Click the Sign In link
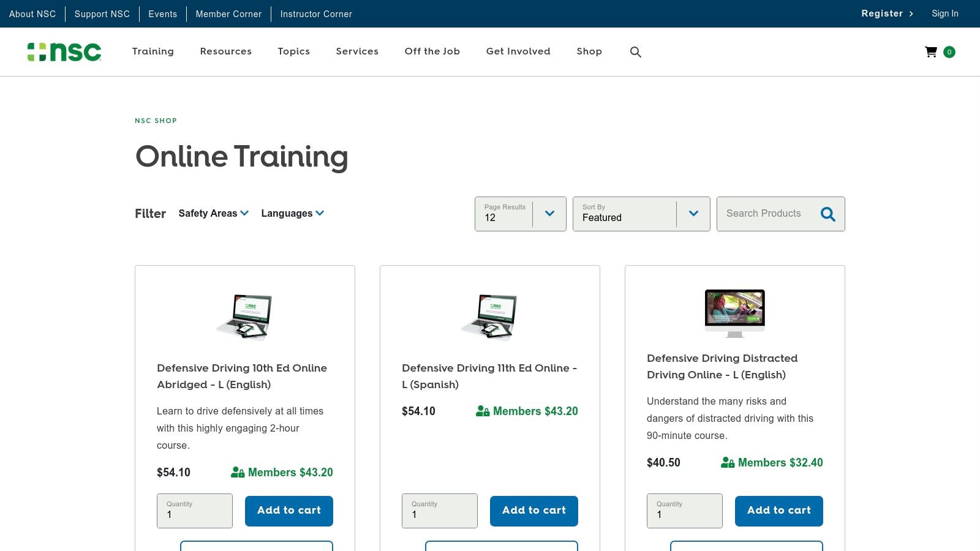Image resolution: width=980 pixels, height=551 pixels. pos(945,13)
